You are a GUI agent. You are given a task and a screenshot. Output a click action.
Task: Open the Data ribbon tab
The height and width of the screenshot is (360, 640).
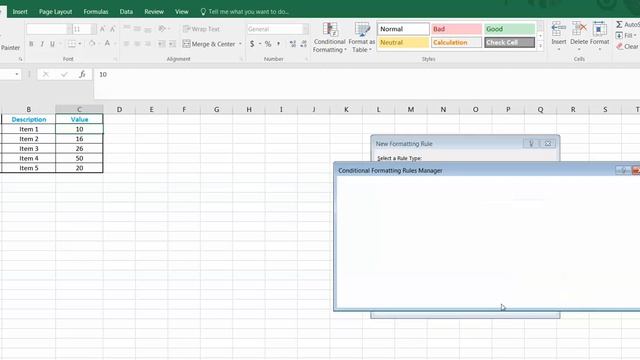pyautogui.click(x=126, y=11)
